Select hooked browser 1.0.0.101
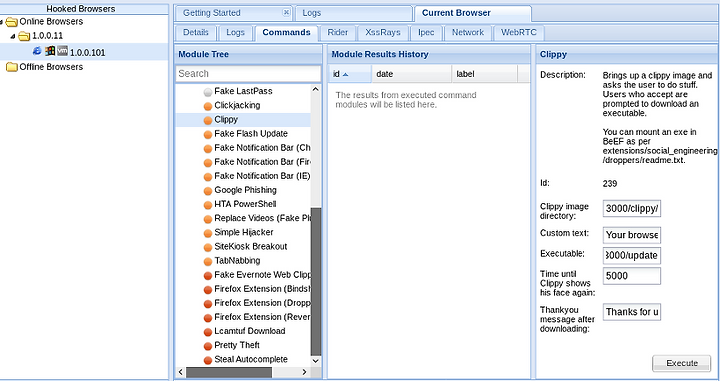 pyautogui.click(x=84, y=52)
